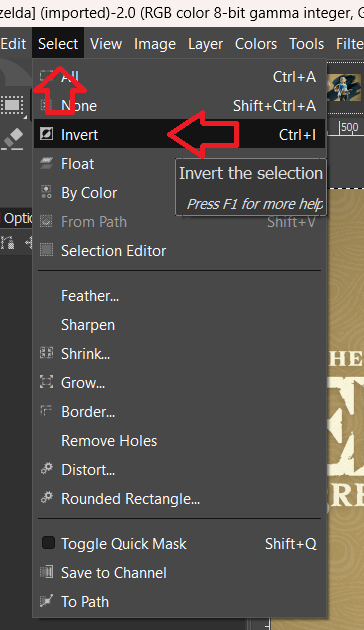Open the View menu
The width and height of the screenshot is (364, 630).
[x=106, y=43]
